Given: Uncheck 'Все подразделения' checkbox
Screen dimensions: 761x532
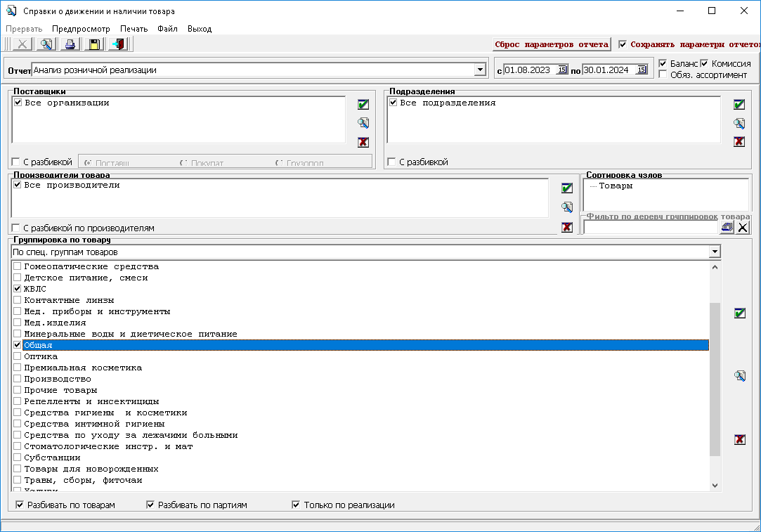Looking at the screenshot, I should click(x=393, y=103).
